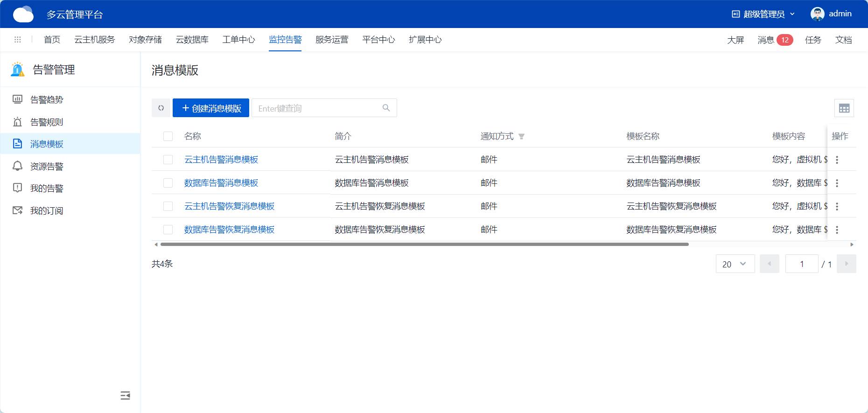
Task: Open the 云主机告警消息模板 link
Action: (x=221, y=160)
